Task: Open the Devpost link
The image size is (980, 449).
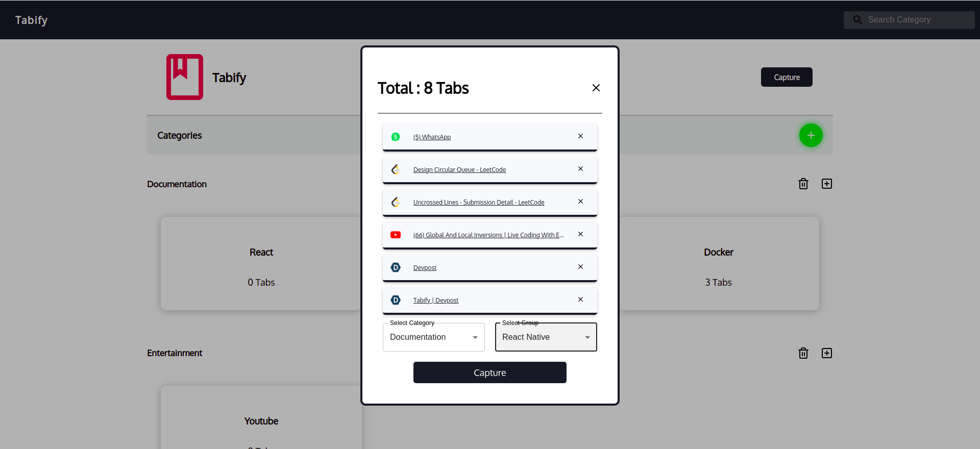Action: [425, 268]
